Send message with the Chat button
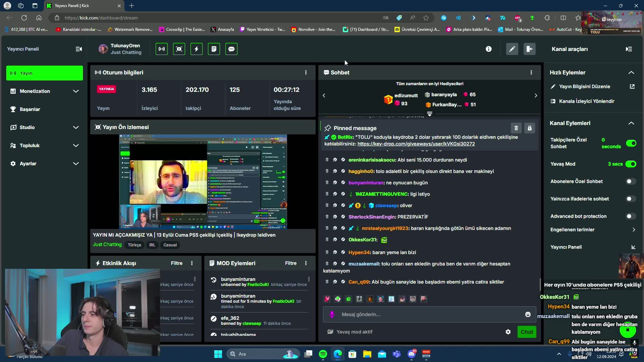 tap(527, 332)
